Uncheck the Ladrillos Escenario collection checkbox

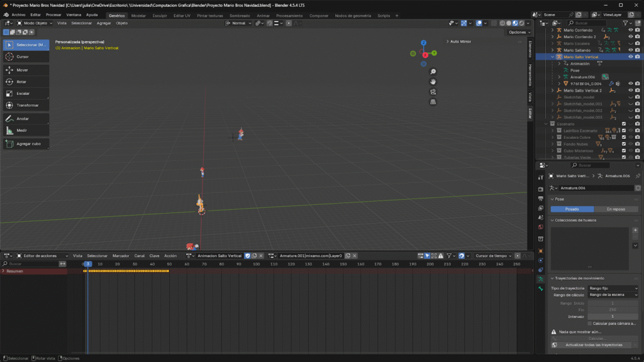point(623,131)
